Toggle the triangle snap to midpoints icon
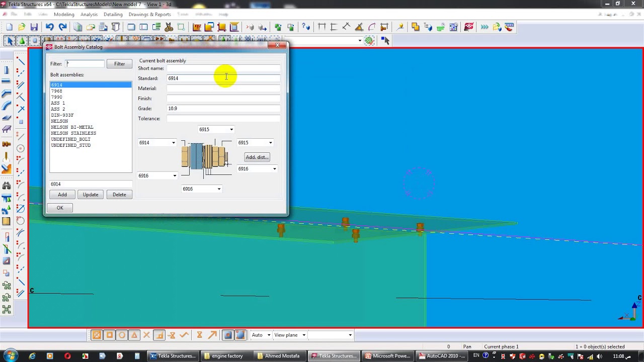Viewport: 644px width, 362px height. (x=134, y=335)
